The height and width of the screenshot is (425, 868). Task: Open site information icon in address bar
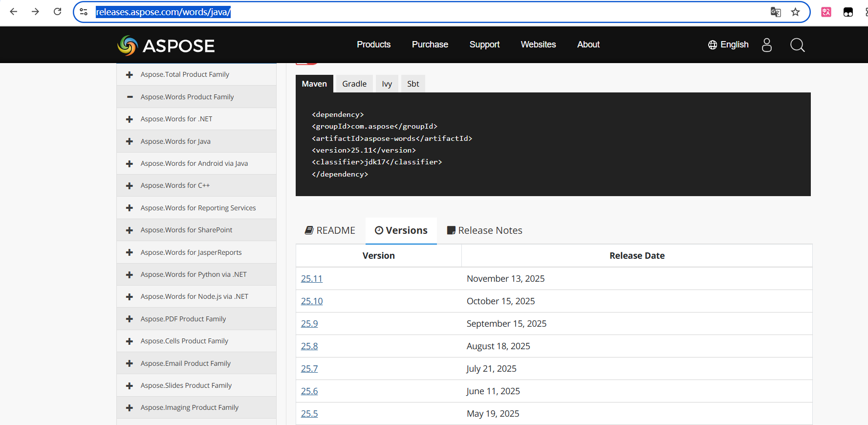[84, 12]
